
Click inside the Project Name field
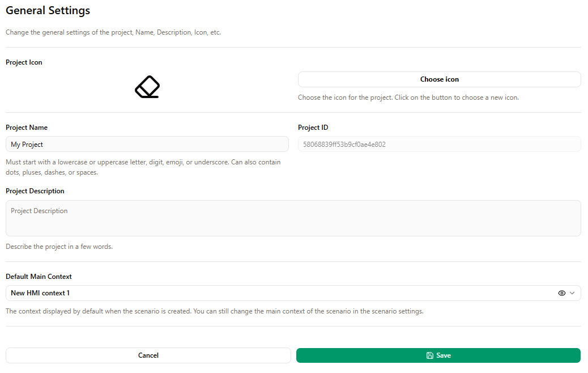coord(147,144)
